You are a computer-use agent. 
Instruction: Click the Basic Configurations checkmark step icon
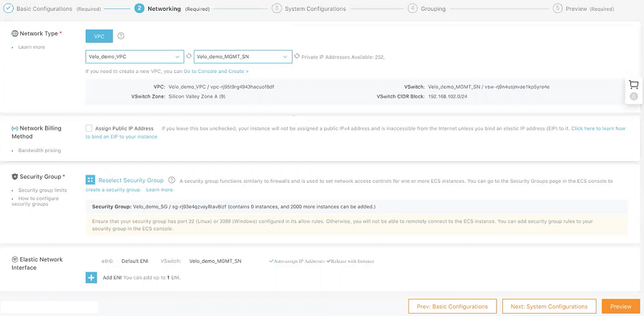[x=8, y=9]
